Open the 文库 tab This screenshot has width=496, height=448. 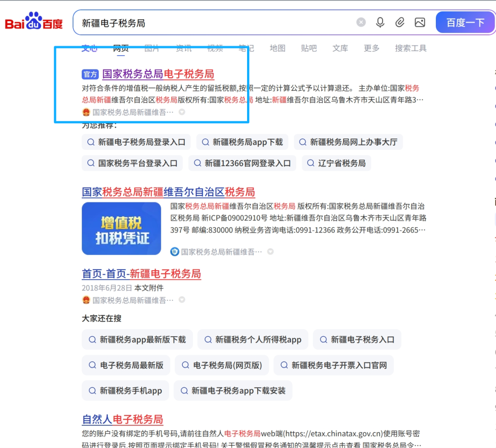340,48
